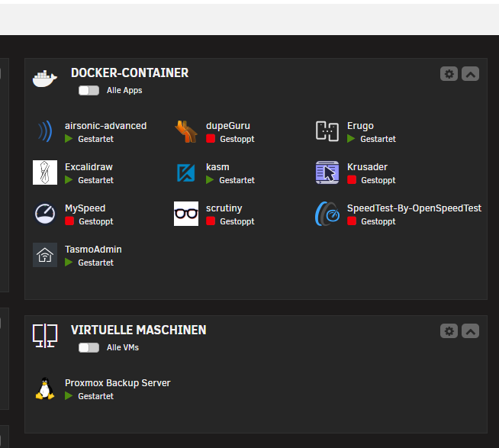This screenshot has width=499, height=448.
Task: Click the Docker-Container heading
Action: coord(130,73)
